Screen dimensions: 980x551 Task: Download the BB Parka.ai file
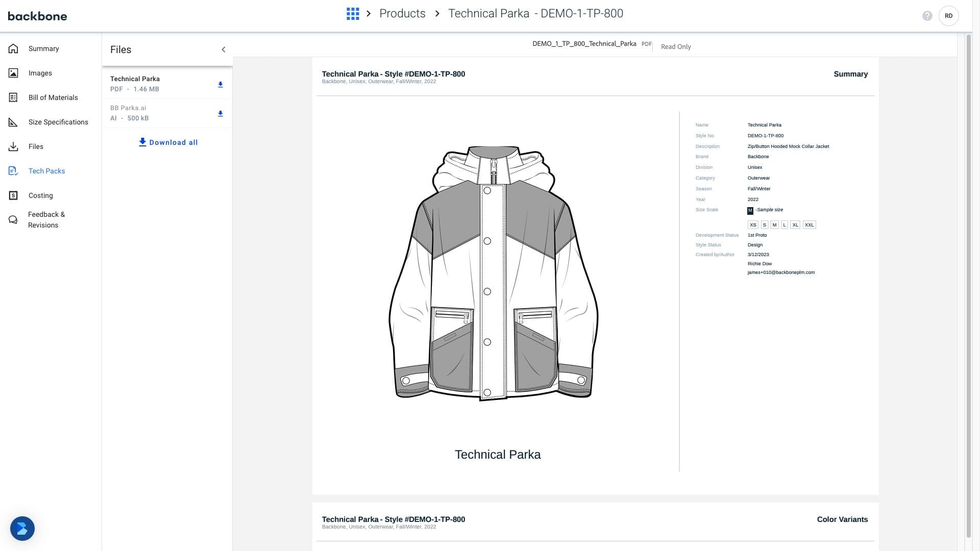point(220,113)
